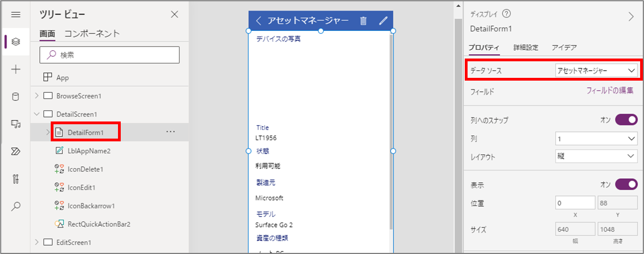Viewport: 644px width, 254px height.
Task: Close the ツリー ビュー panel
Action: (175, 14)
